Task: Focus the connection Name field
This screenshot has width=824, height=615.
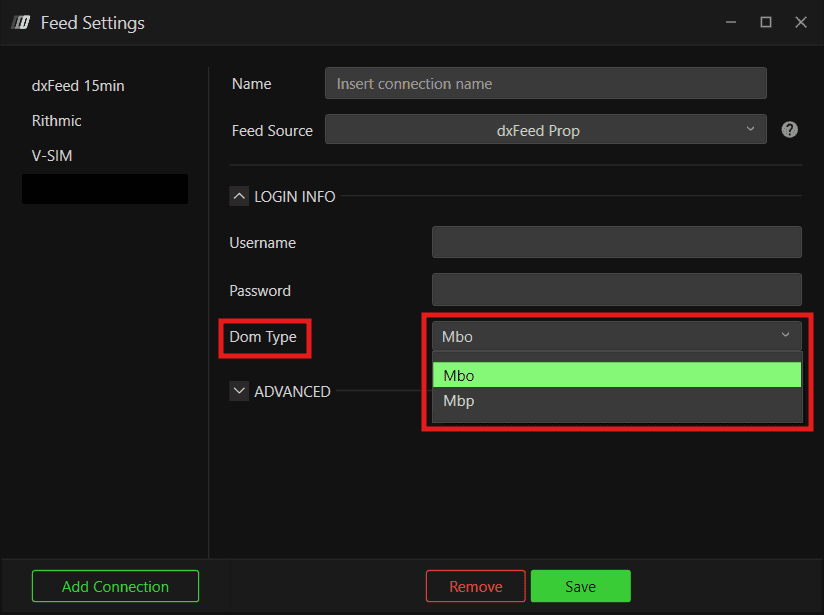Action: point(545,83)
